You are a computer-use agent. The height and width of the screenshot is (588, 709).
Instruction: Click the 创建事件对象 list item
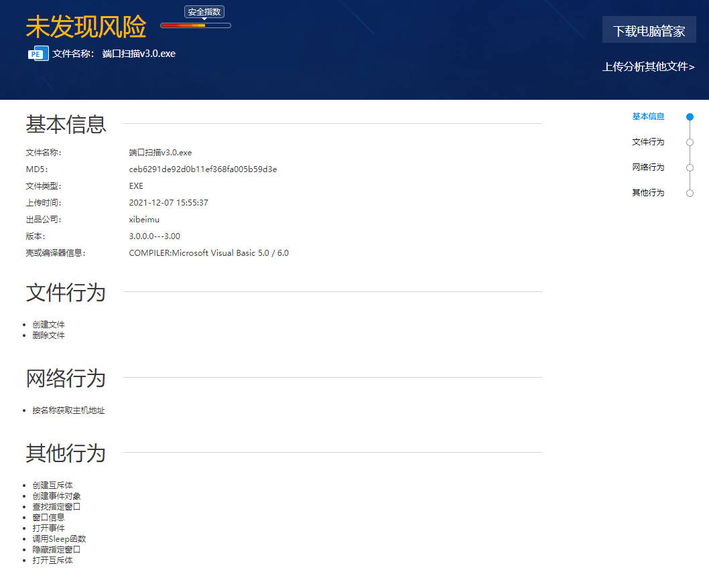tap(56, 496)
